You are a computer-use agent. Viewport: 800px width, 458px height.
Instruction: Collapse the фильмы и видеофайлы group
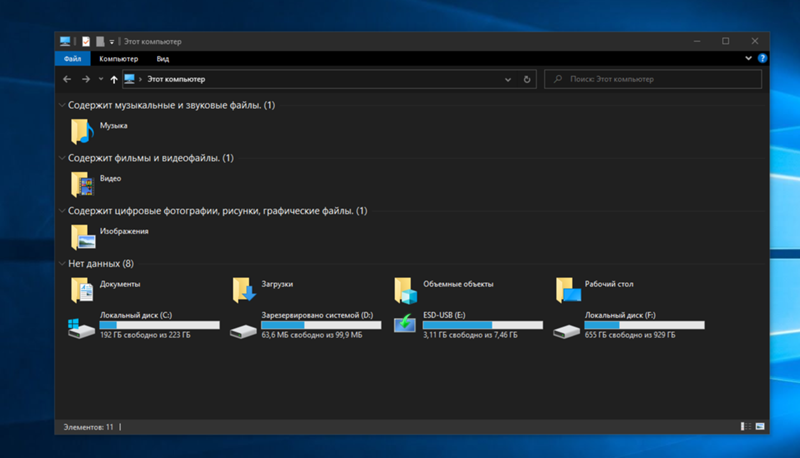pos(62,158)
